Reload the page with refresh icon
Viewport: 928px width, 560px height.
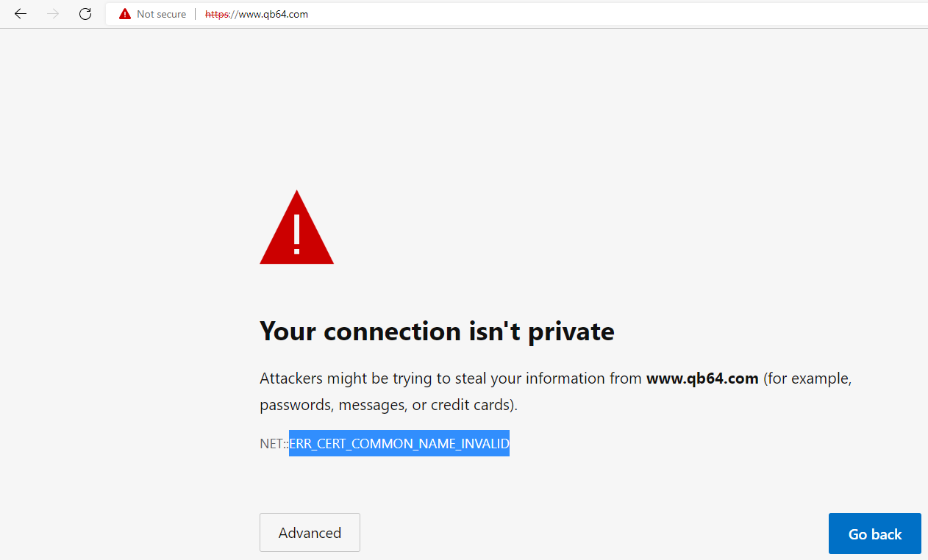[x=85, y=14]
